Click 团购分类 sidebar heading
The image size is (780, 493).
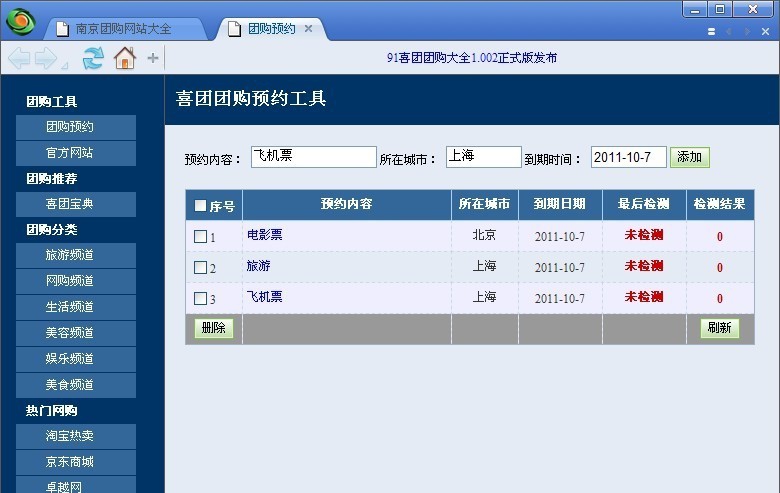coord(52,230)
